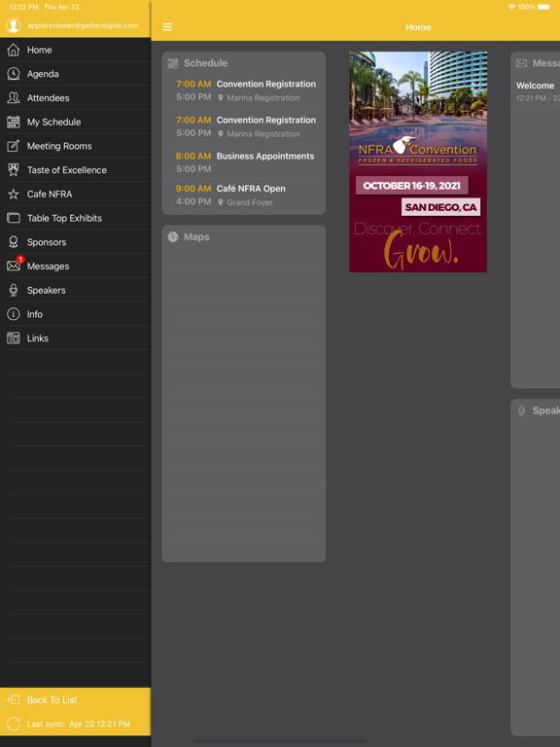
Task: Tap the Links newspaper icon
Action: 14,338
